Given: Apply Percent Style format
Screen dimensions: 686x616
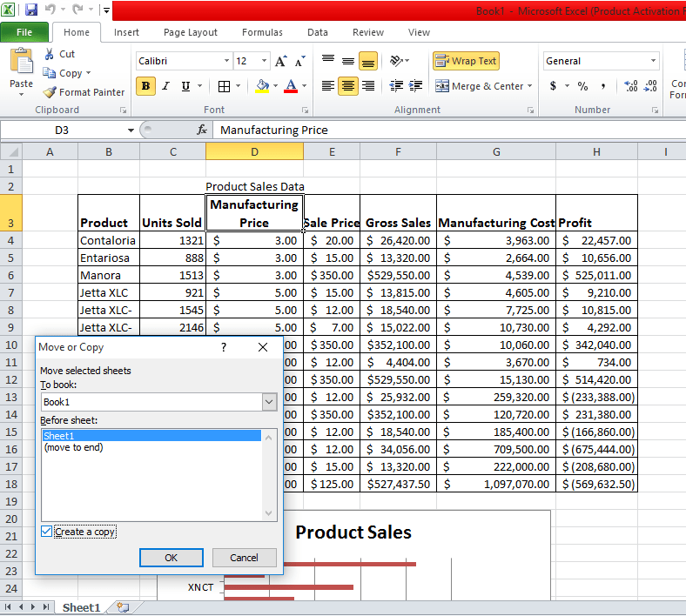Looking at the screenshot, I should [x=582, y=86].
